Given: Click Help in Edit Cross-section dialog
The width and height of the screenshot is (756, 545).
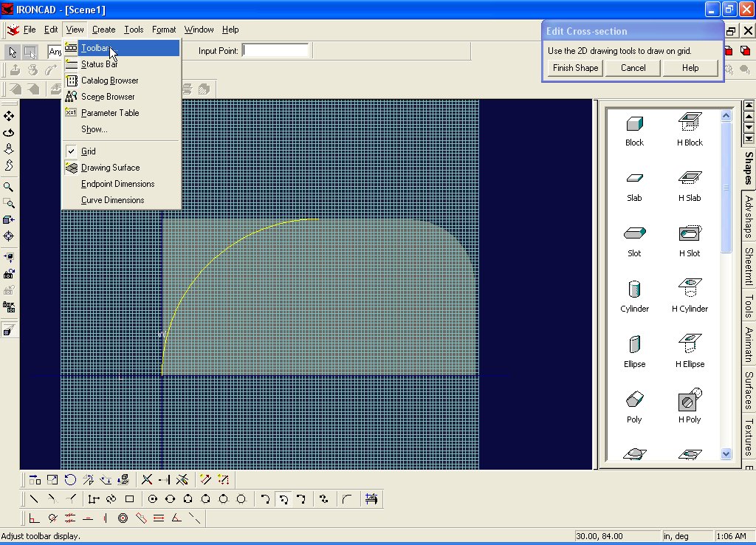Looking at the screenshot, I should (690, 68).
